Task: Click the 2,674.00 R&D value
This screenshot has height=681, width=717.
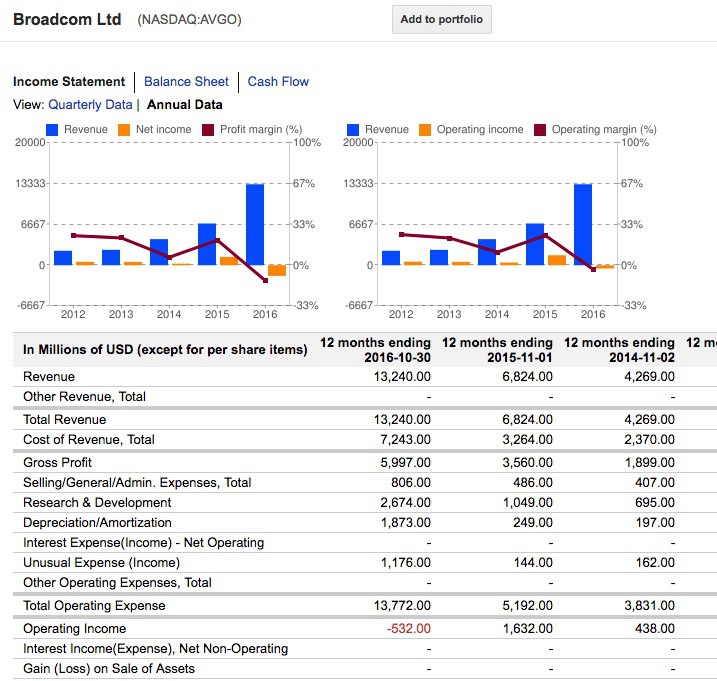Action: coord(406,503)
